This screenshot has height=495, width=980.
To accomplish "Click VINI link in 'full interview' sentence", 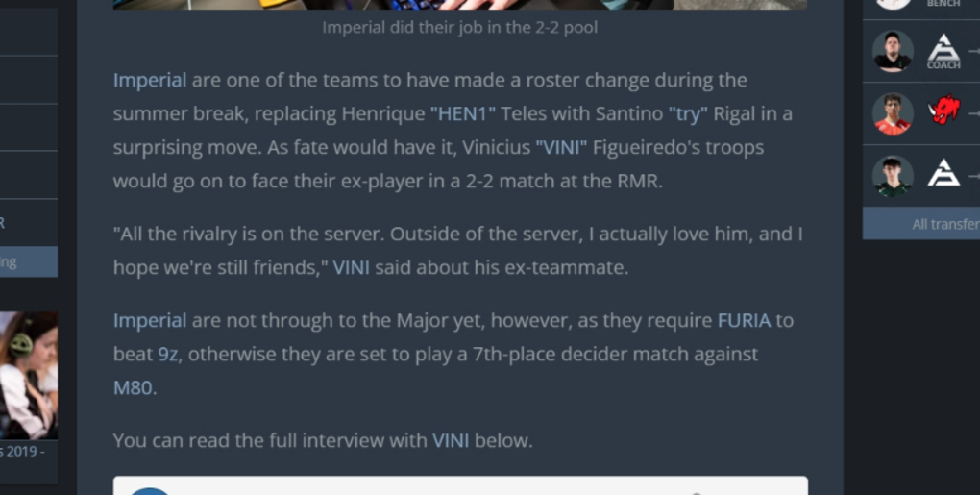I will 451,440.
